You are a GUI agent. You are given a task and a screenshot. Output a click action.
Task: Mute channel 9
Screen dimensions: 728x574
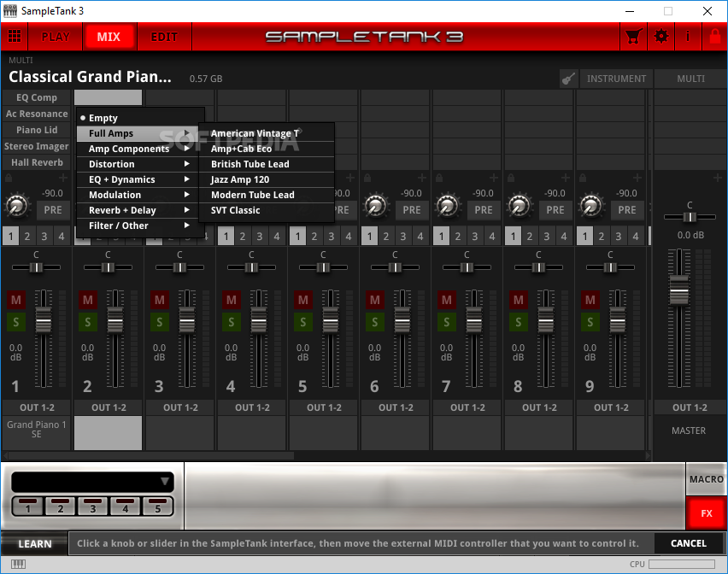(x=590, y=300)
